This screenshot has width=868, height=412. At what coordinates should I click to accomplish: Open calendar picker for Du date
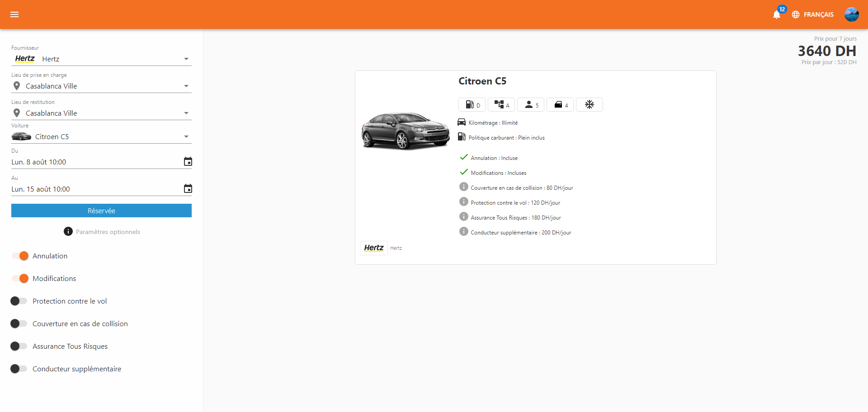188,161
